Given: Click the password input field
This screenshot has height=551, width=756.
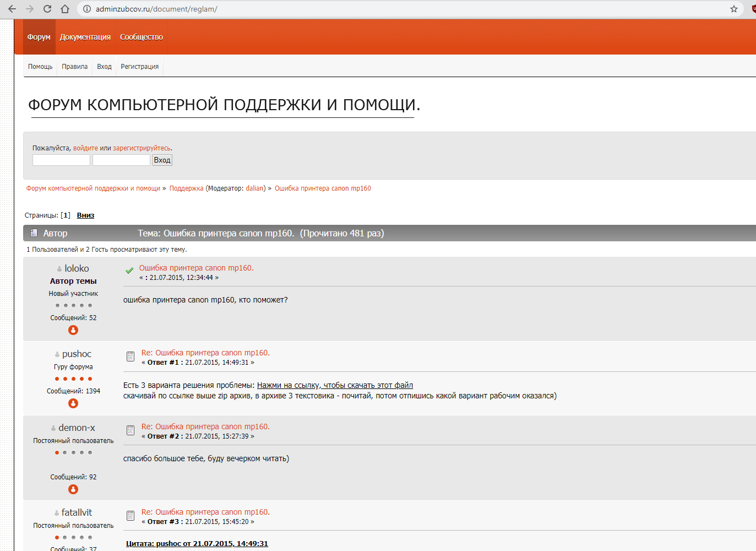Looking at the screenshot, I should [x=121, y=160].
